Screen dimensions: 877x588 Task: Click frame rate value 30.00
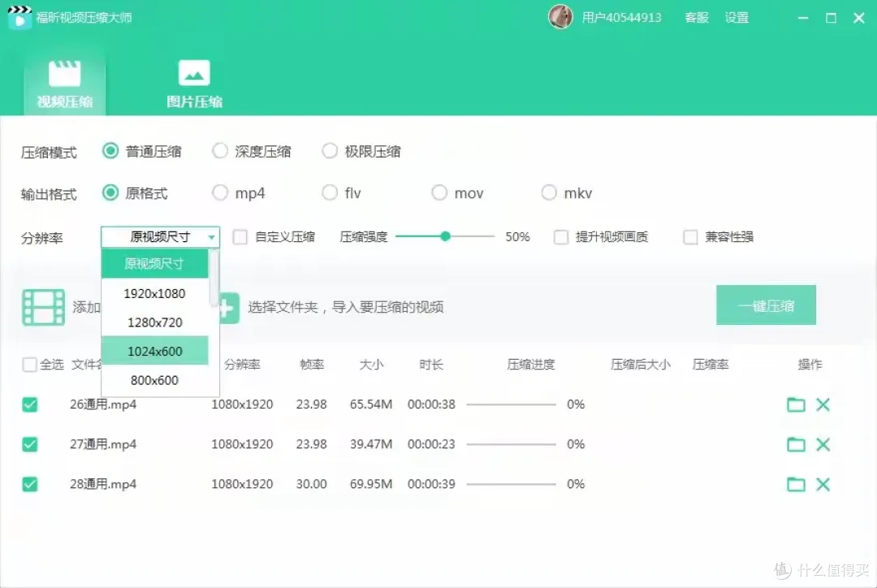coord(312,484)
